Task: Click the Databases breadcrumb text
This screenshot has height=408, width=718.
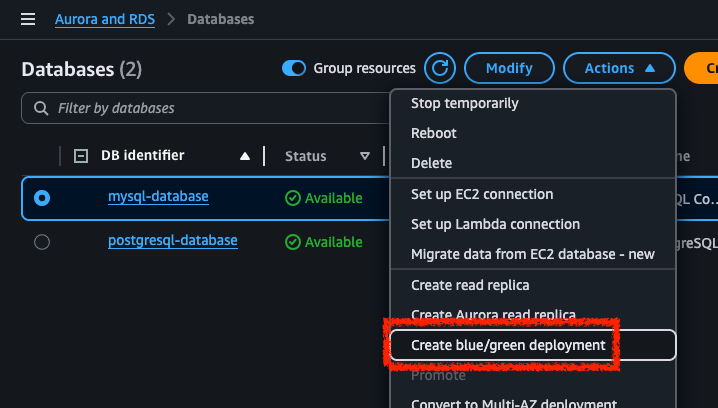Action: pyautogui.click(x=221, y=19)
